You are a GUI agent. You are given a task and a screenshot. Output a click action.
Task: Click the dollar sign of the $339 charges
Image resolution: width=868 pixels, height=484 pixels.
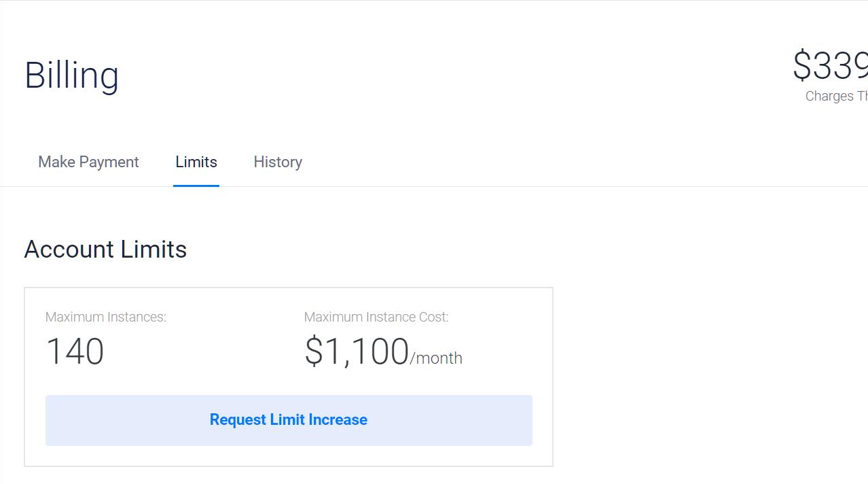(x=802, y=66)
